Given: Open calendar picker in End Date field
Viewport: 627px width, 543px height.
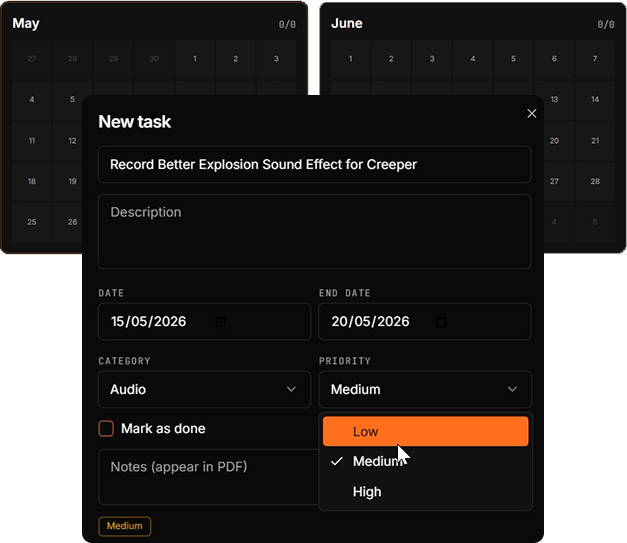Looking at the screenshot, I should [x=441, y=321].
